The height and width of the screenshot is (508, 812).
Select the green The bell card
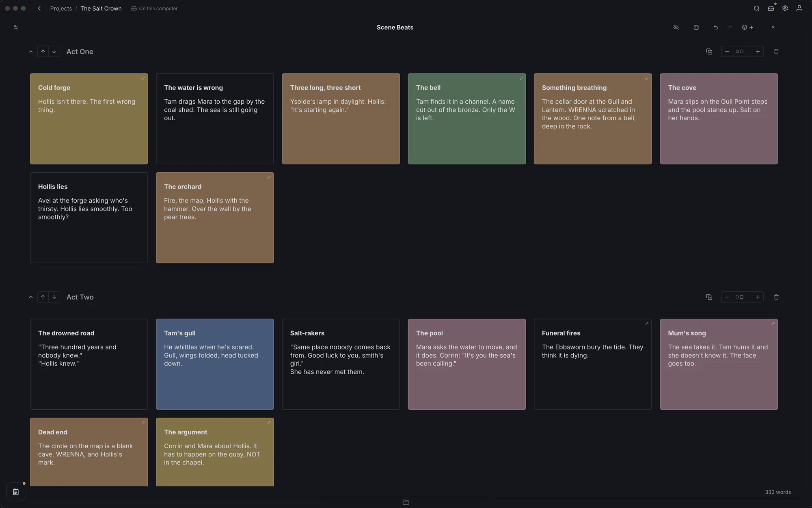466,119
